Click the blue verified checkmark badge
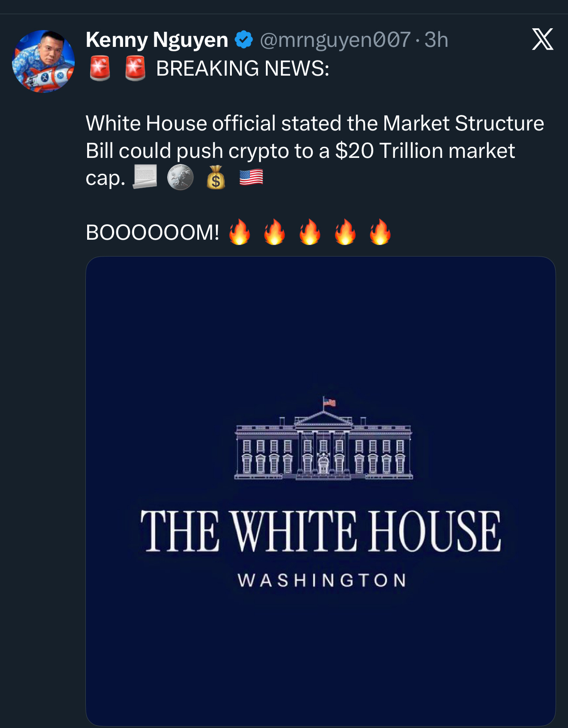 coord(243,40)
